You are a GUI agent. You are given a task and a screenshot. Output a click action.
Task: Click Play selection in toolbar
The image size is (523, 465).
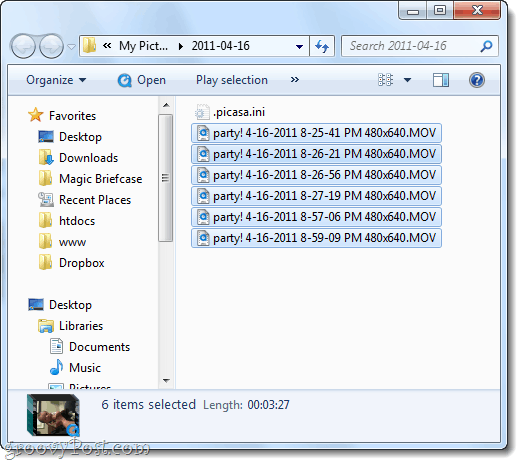231,80
